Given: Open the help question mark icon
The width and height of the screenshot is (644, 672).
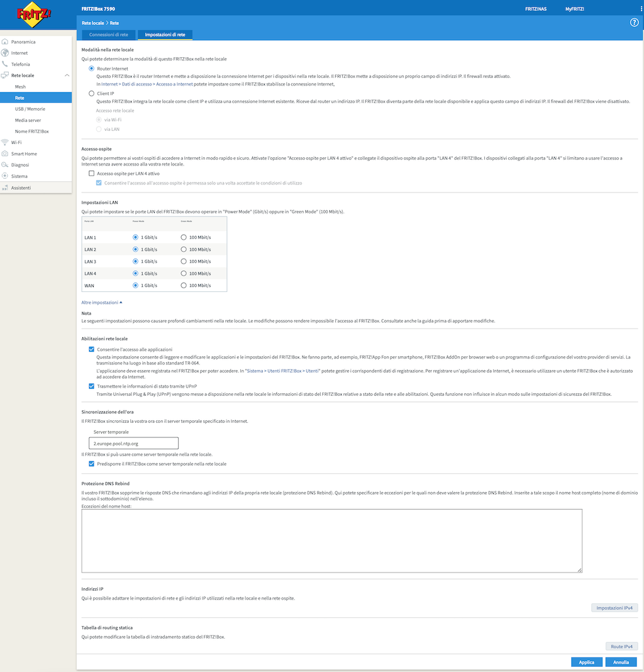Looking at the screenshot, I should [x=634, y=23].
